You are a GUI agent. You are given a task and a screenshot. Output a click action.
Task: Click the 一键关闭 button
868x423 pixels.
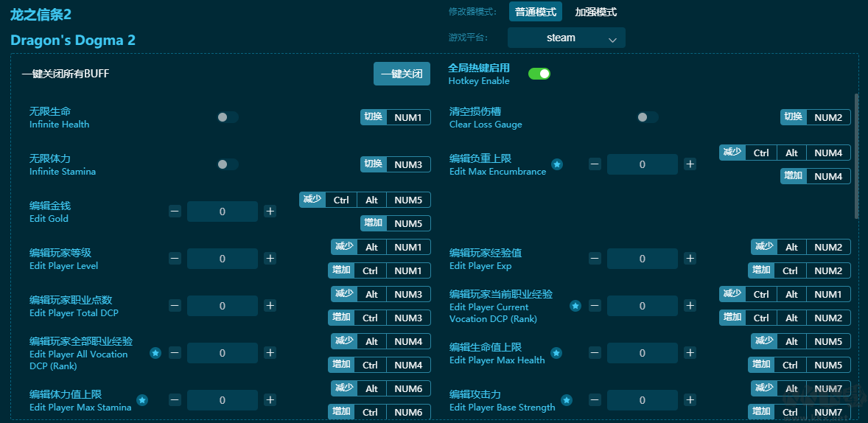click(402, 74)
